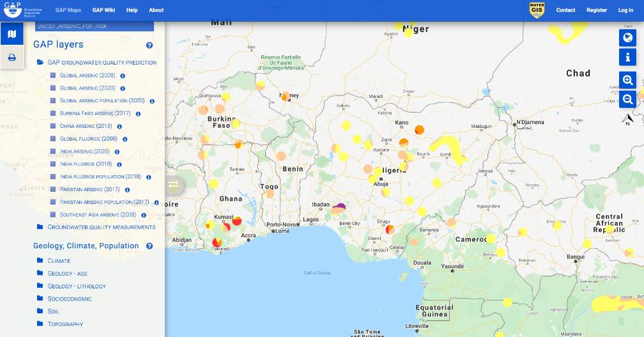Zoom out with the magnifier minus

[627, 99]
